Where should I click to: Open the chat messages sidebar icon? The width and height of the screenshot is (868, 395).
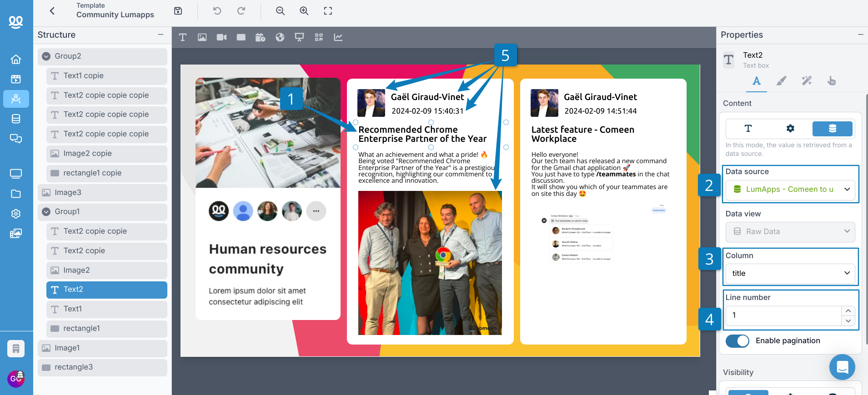[16, 139]
